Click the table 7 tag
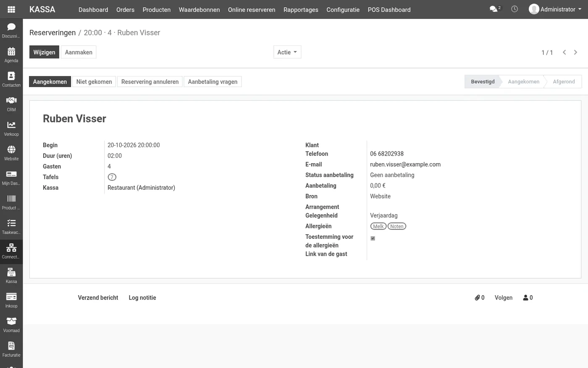This screenshot has height=368, width=588. point(112,177)
